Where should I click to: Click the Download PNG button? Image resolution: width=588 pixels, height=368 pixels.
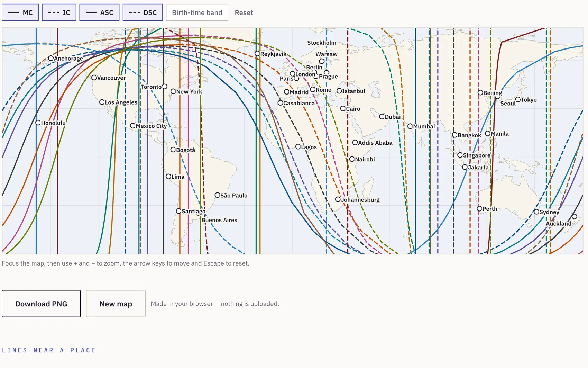41,304
